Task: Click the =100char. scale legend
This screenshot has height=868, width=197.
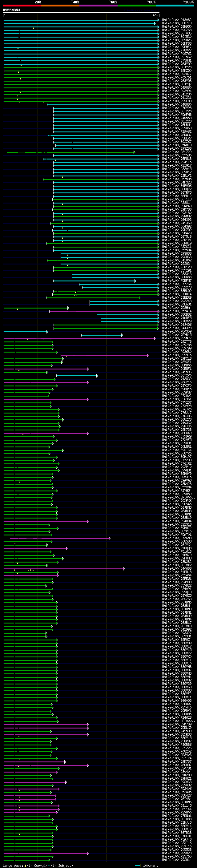Action: pyautogui.click(x=146, y=865)
